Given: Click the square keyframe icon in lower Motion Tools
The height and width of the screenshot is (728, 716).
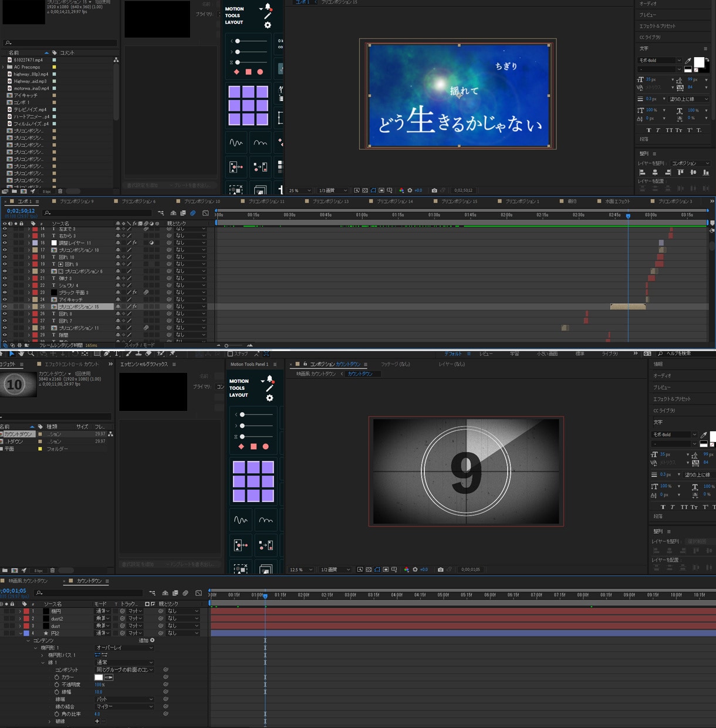Looking at the screenshot, I should coord(254,447).
